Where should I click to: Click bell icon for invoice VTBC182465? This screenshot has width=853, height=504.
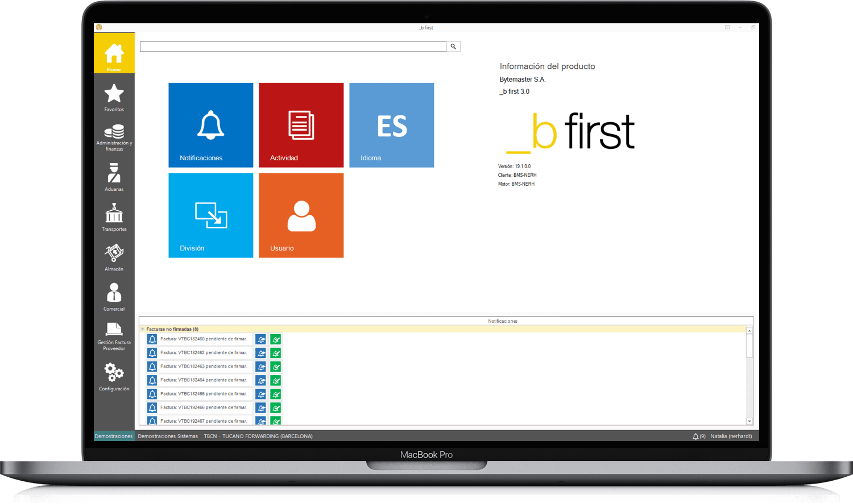point(152,394)
